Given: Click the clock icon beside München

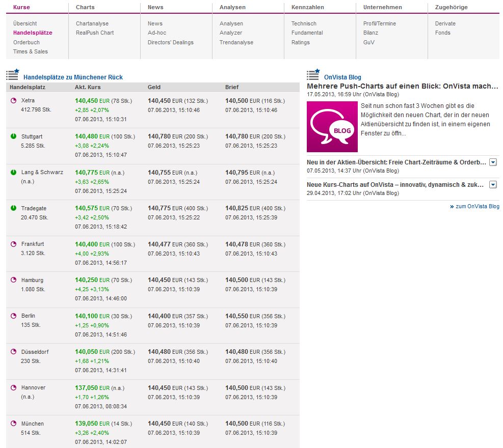Looking at the screenshot, I should (13, 424).
